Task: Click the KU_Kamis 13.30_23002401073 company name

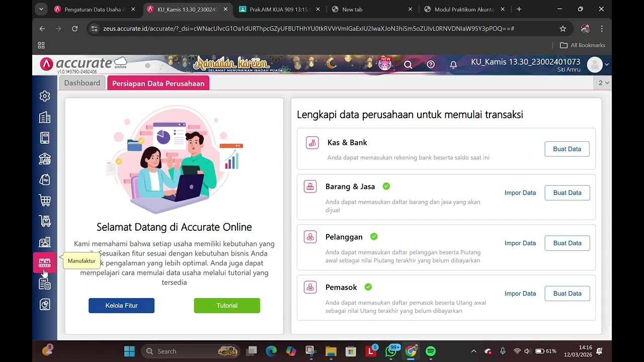Action: [x=525, y=62]
